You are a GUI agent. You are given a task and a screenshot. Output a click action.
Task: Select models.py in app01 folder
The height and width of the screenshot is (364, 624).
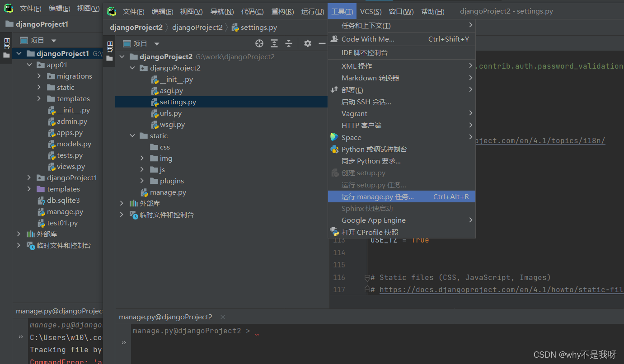point(74,144)
